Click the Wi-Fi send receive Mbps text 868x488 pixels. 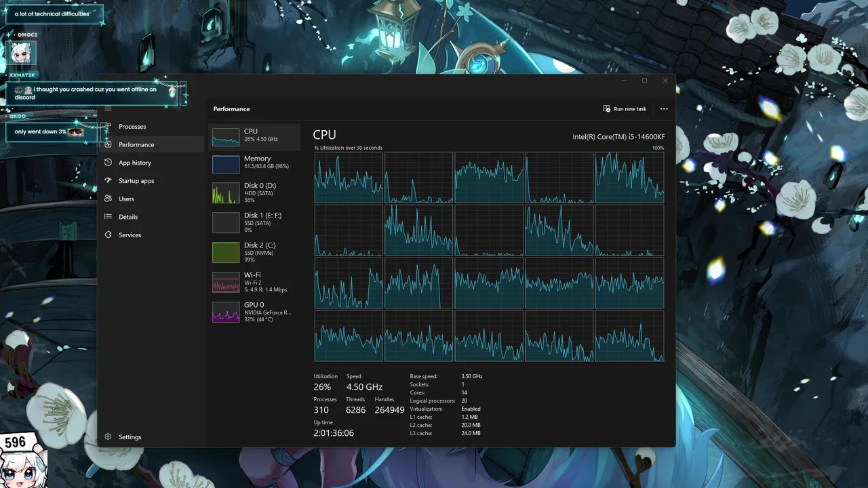click(266, 289)
